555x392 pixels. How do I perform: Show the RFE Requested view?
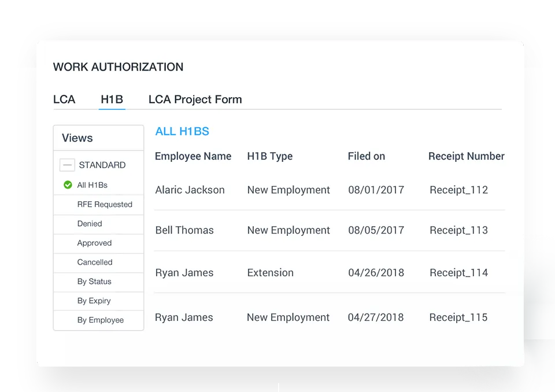click(x=105, y=205)
